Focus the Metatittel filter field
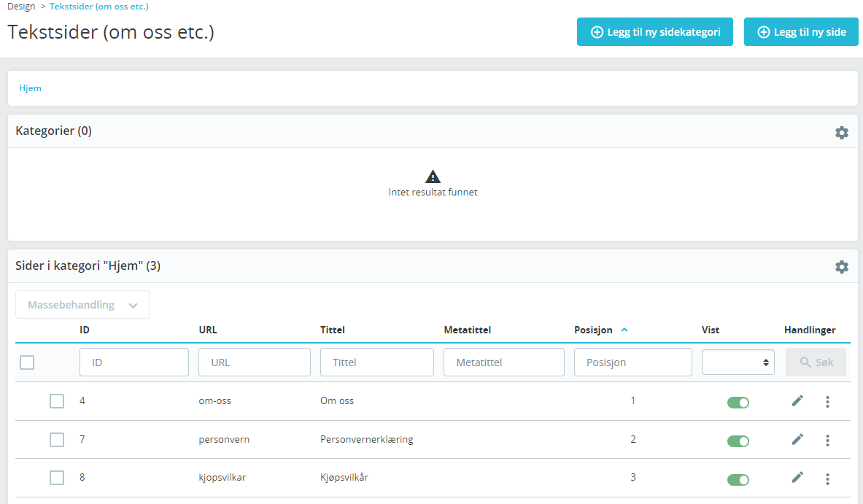The height and width of the screenshot is (504, 863). (503, 362)
